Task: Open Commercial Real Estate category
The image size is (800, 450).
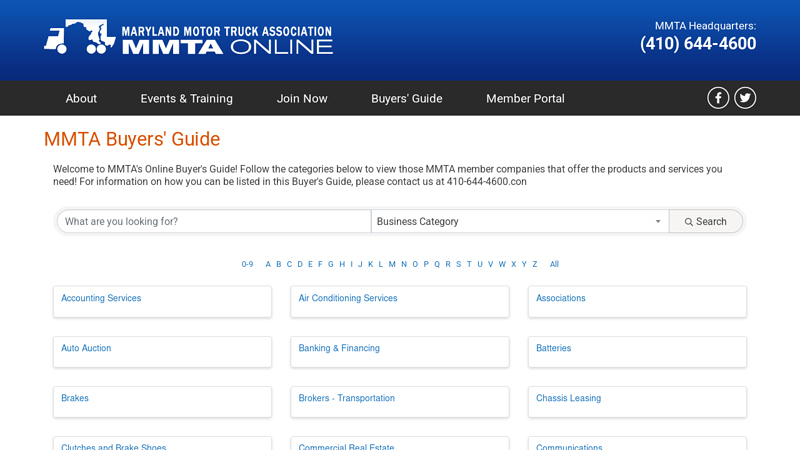Action: tap(346, 446)
